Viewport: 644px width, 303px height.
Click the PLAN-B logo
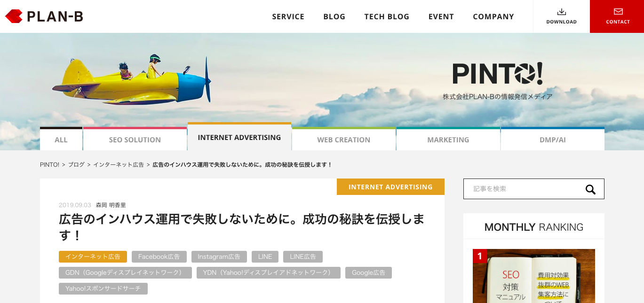[44, 16]
